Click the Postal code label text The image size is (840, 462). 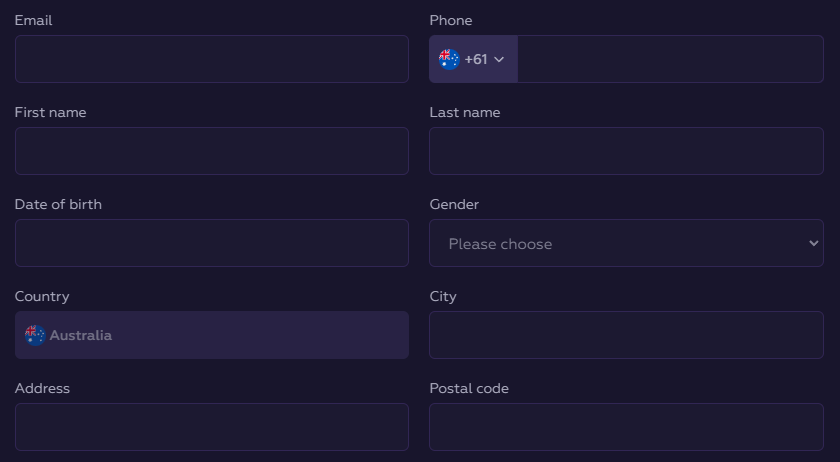(x=469, y=388)
